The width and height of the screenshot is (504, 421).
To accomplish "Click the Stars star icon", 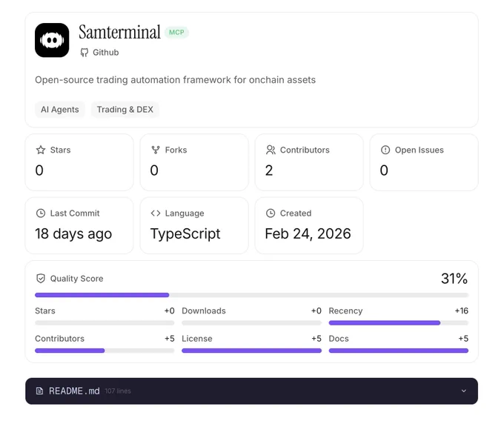I will [41, 150].
